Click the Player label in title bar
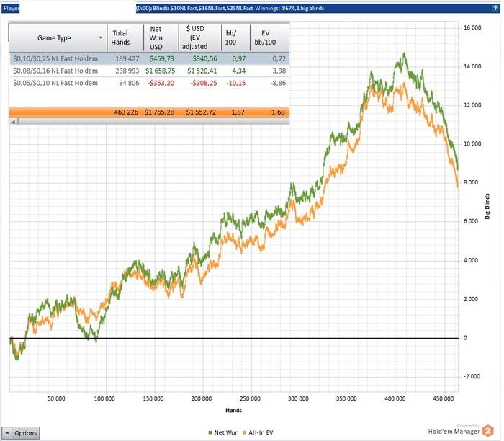The width and height of the screenshot is (504, 441). coord(12,9)
